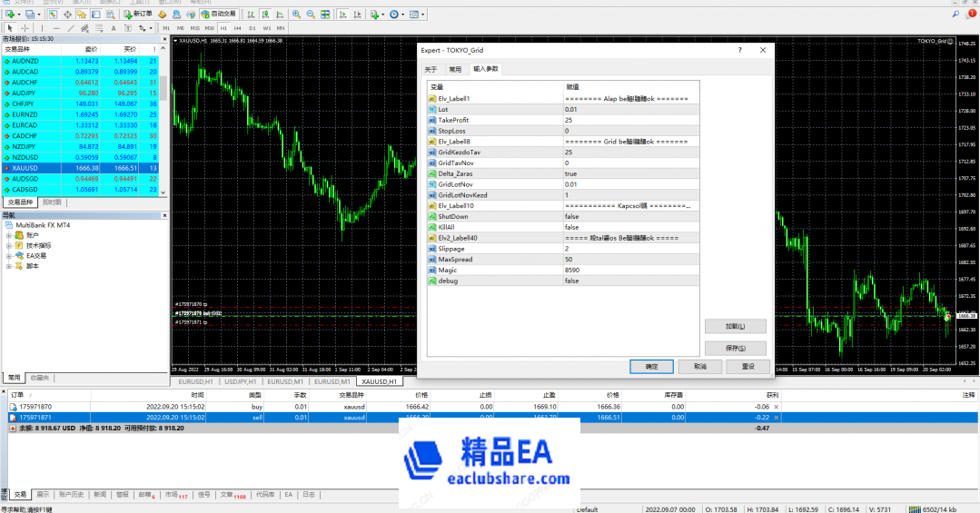Click the 取消 button in Expert dialog
This screenshot has width=980, height=513.
pyautogui.click(x=700, y=367)
